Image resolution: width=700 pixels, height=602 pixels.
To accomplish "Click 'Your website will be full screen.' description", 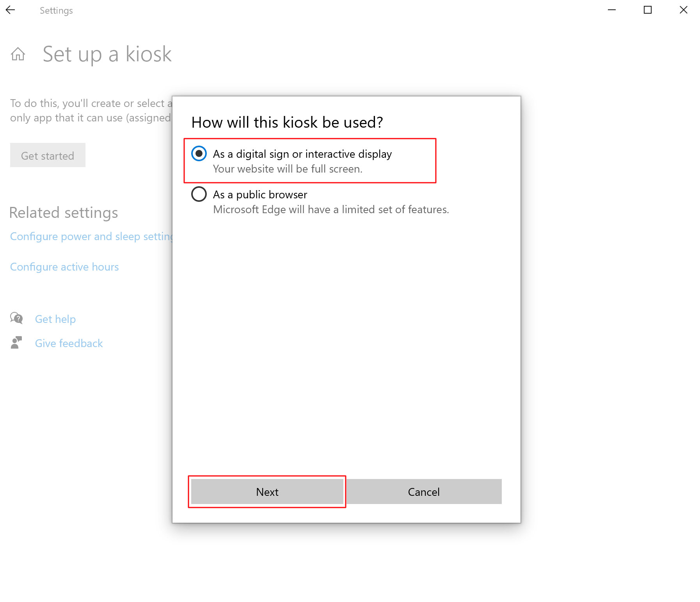I will click(x=288, y=169).
